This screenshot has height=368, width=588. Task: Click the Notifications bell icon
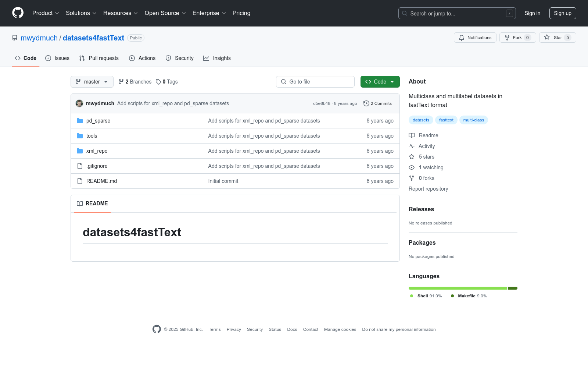pos(462,38)
